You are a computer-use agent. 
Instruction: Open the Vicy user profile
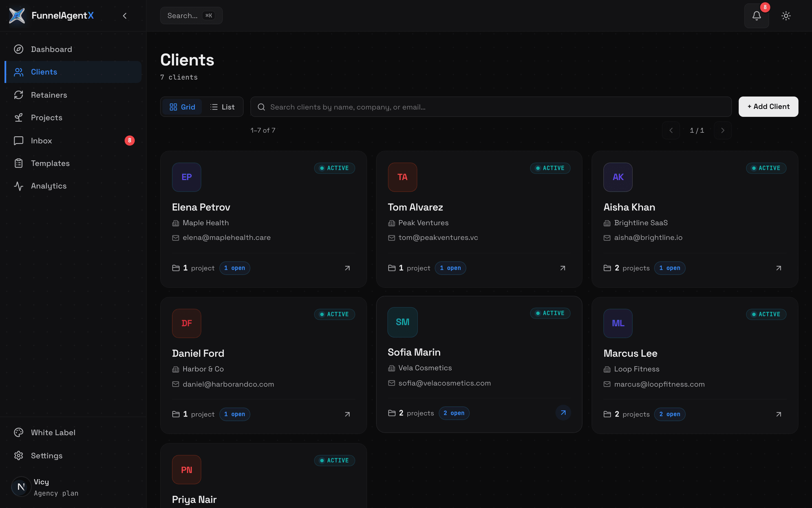pyautogui.click(x=73, y=487)
